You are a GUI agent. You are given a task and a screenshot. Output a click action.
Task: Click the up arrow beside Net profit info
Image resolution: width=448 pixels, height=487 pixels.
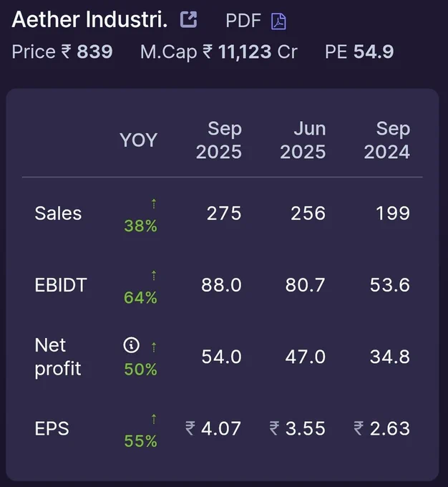(x=154, y=347)
